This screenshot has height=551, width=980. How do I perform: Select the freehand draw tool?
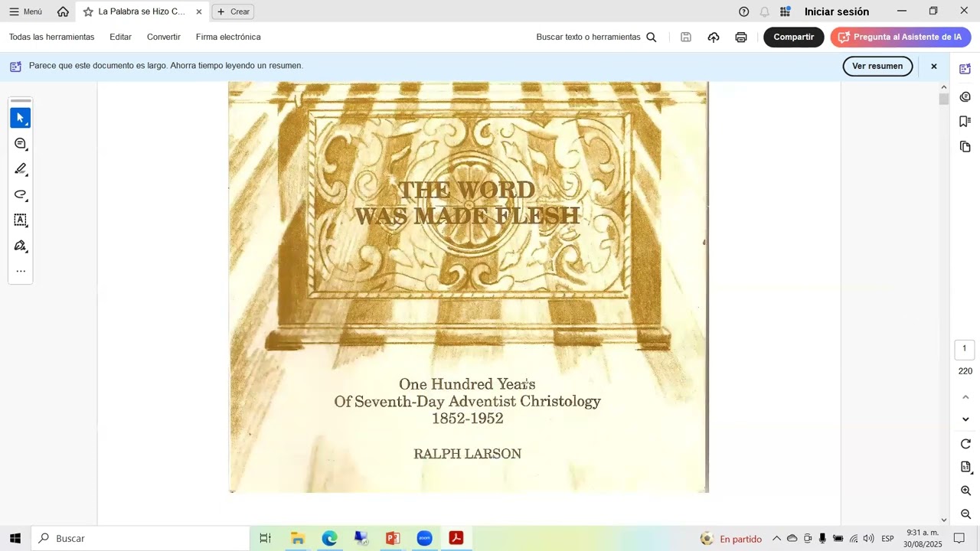pyautogui.click(x=21, y=194)
